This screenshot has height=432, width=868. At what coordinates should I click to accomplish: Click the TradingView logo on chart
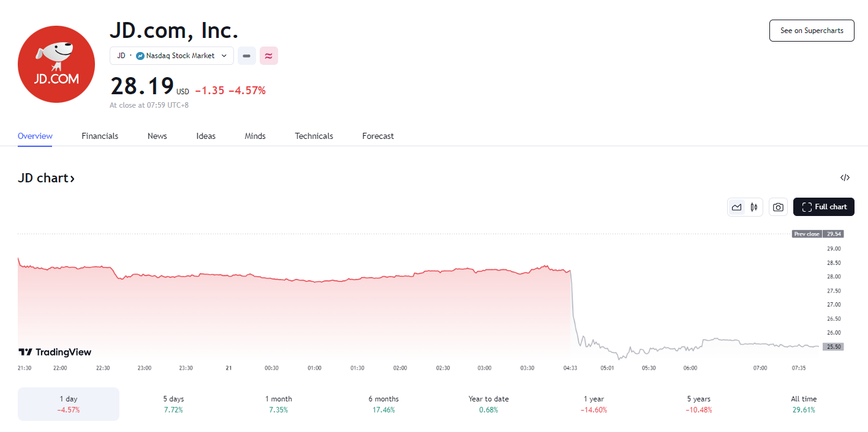pos(55,352)
